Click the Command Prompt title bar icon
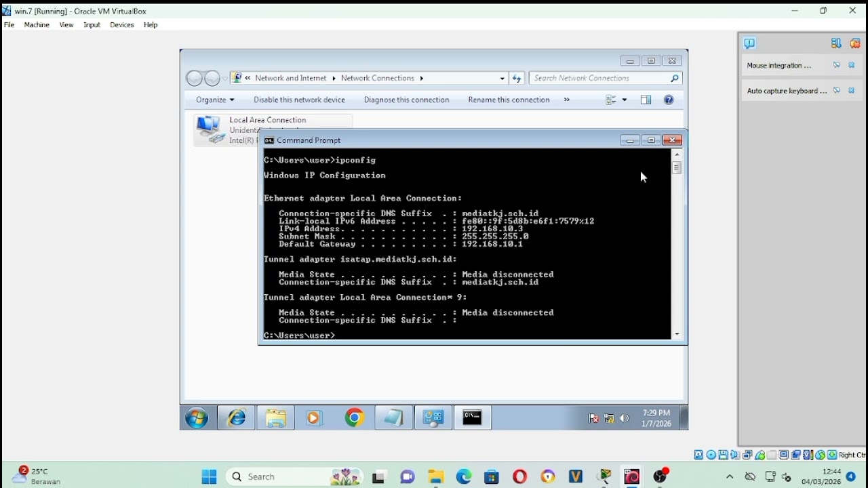 click(x=269, y=141)
